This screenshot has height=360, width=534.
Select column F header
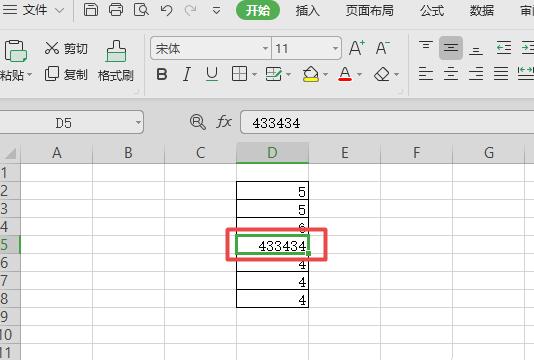(416, 153)
